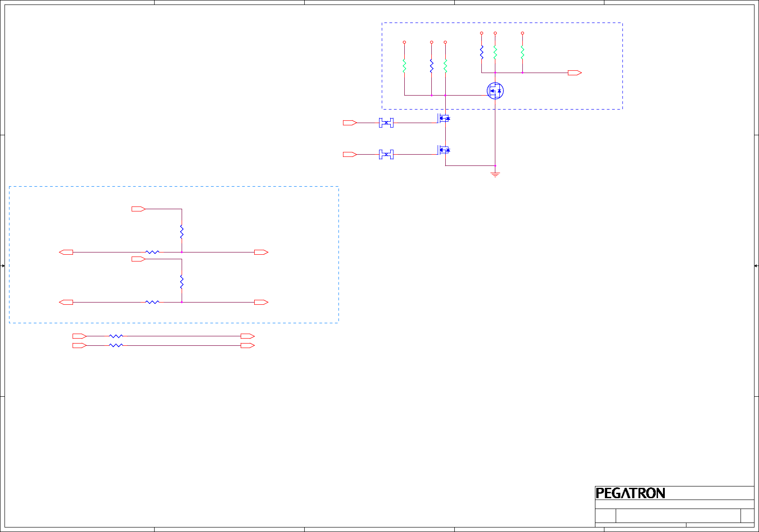Select the ground symbol below the MOSFETs
This screenshot has height=532, width=759.
495,174
